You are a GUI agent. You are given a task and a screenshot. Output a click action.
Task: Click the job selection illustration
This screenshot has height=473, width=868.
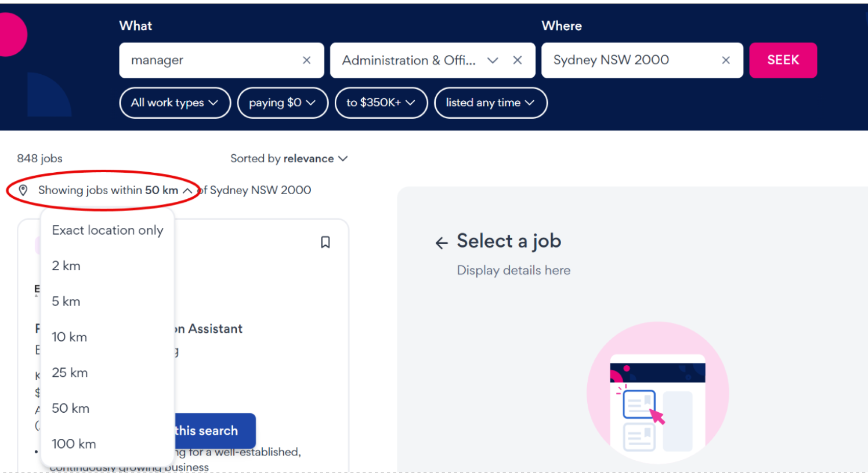(657, 394)
